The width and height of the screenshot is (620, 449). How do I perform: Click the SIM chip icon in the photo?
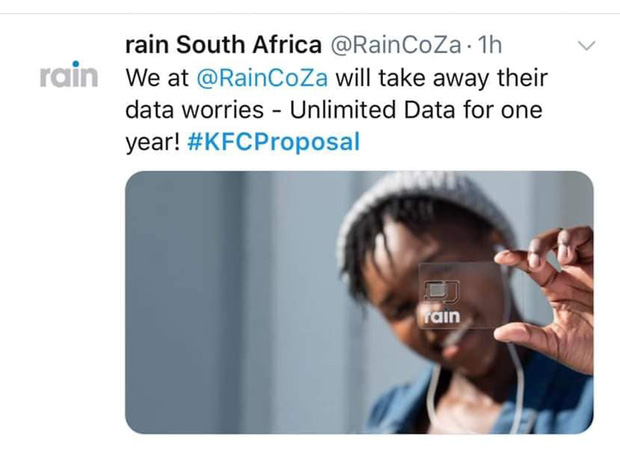440,292
